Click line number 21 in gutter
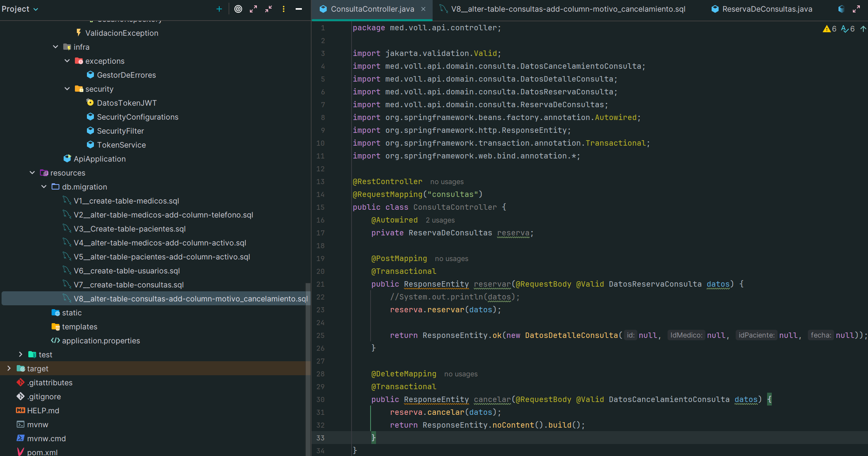 click(320, 284)
